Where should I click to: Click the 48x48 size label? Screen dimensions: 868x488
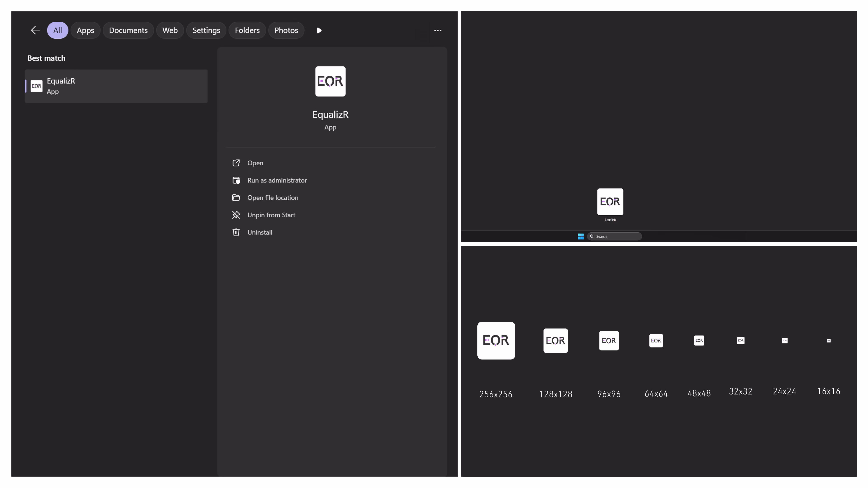(699, 393)
